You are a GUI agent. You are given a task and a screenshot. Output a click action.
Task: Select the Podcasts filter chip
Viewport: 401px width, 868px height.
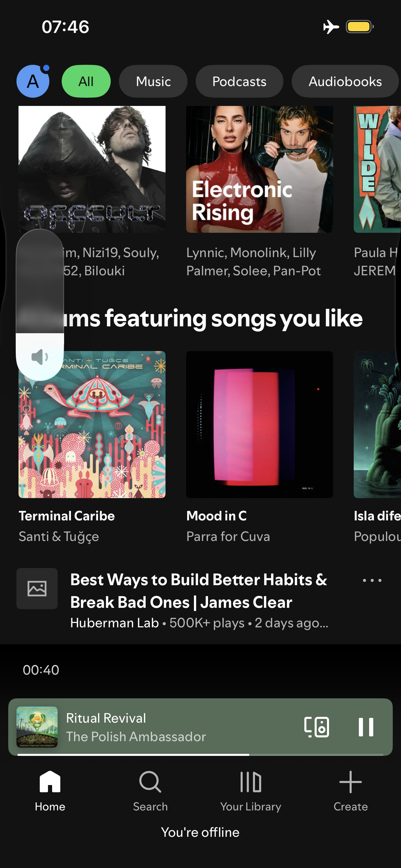[x=239, y=81]
